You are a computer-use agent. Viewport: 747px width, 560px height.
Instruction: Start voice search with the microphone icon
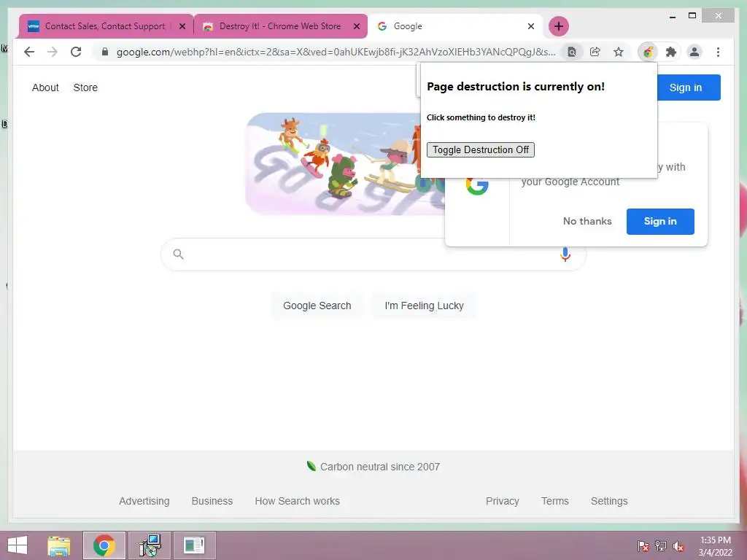click(x=565, y=254)
